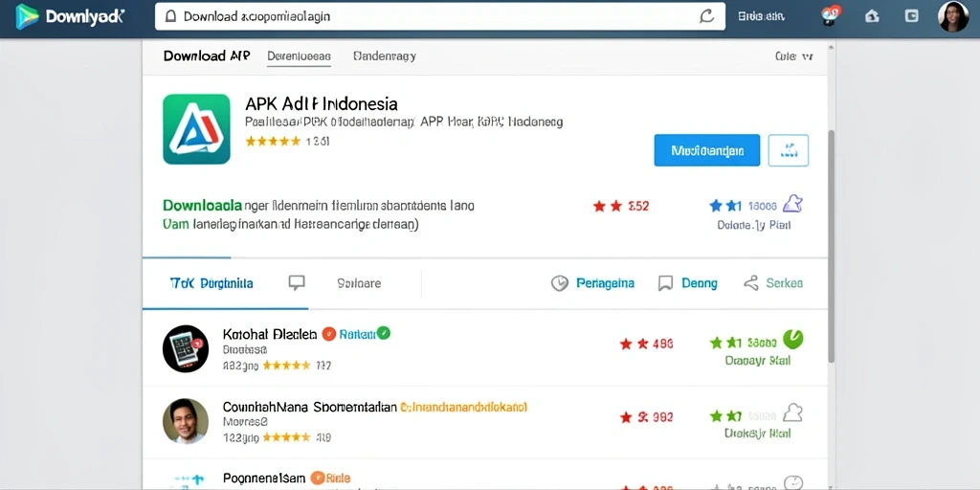Screen dimensions: 980x490
Task: Open the 'Soriare' tab
Action: tap(359, 283)
